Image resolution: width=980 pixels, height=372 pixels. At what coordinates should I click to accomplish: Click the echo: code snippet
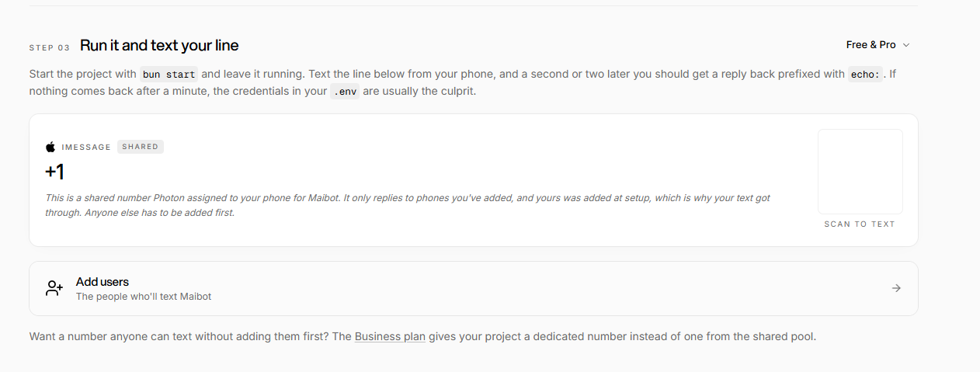coord(866,75)
